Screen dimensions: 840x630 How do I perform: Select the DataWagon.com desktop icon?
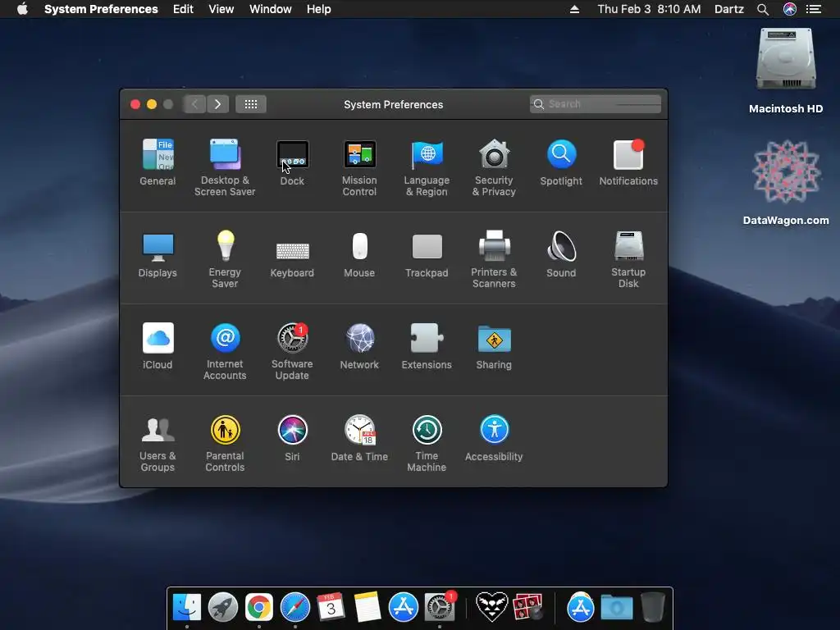pos(786,182)
